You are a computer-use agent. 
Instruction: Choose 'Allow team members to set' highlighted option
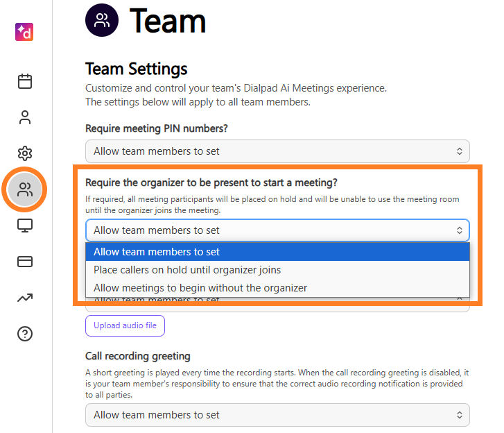pos(277,252)
